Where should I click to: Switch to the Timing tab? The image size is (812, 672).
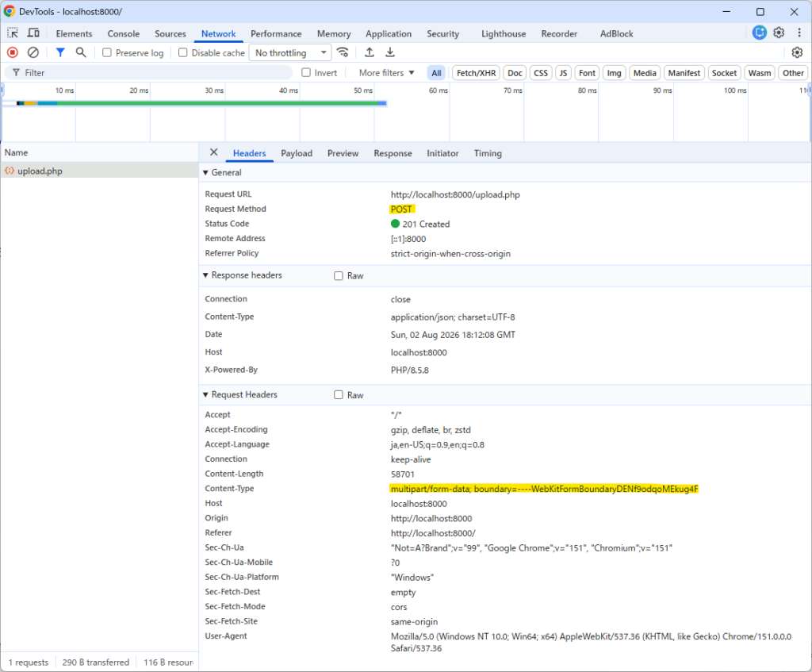488,153
